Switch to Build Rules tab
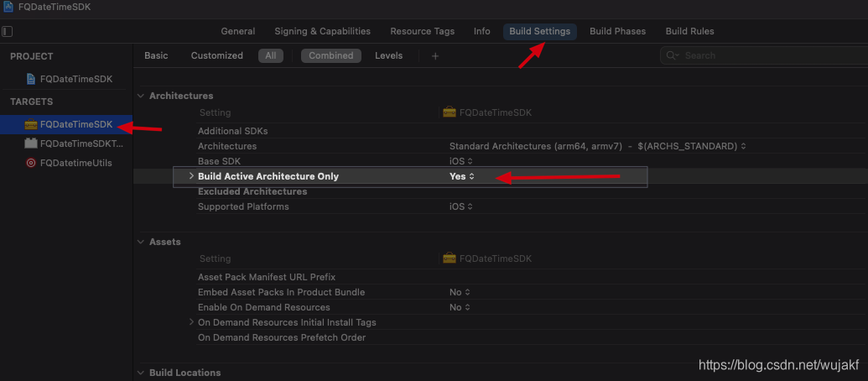 pyautogui.click(x=689, y=32)
